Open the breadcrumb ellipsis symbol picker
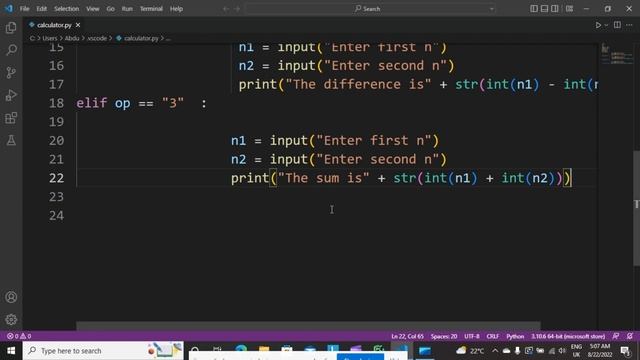This screenshot has width=640, height=360. point(168,38)
